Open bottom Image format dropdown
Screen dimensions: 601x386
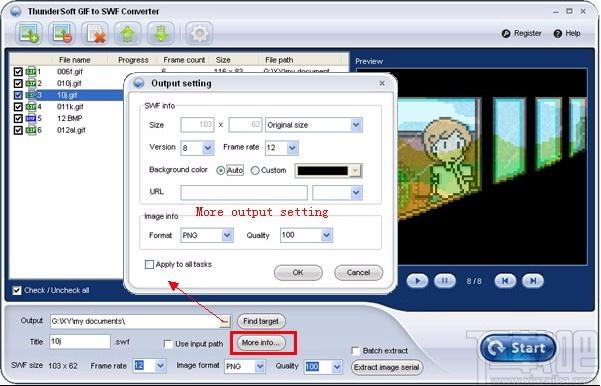pyautogui.click(x=260, y=366)
